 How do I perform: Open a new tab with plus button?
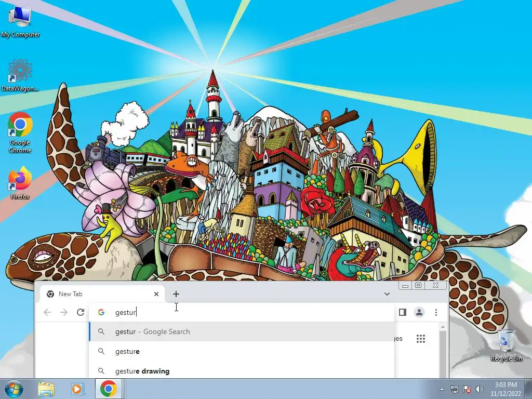[176, 294]
